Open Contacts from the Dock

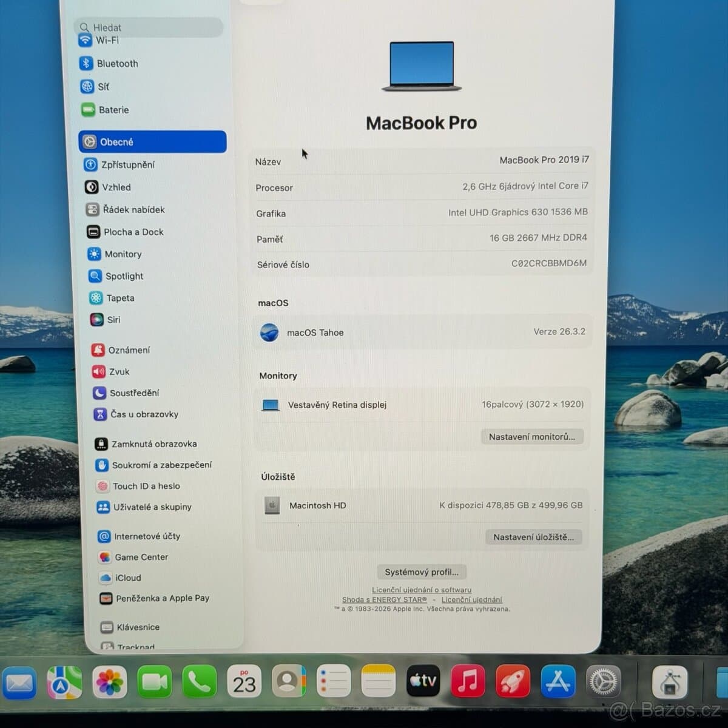pos(289,681)
